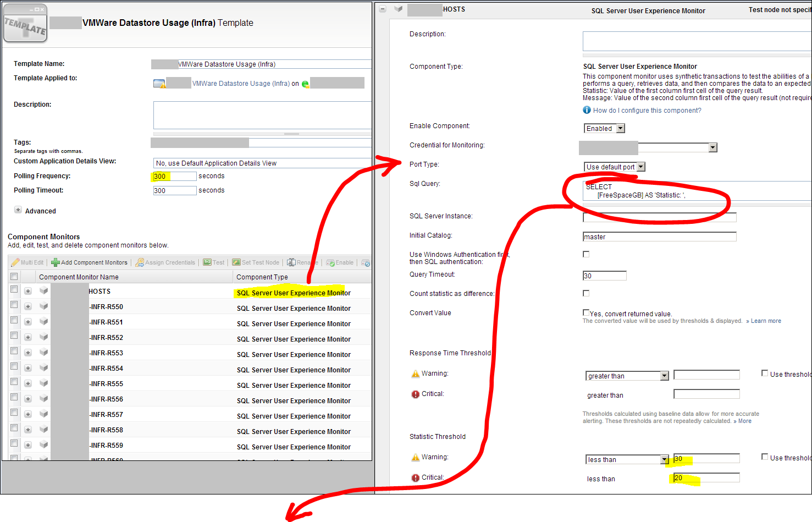This screenshot has width=812, height=522.
Task: Click Rename toolbar button
Action: [x=302, y=262]
